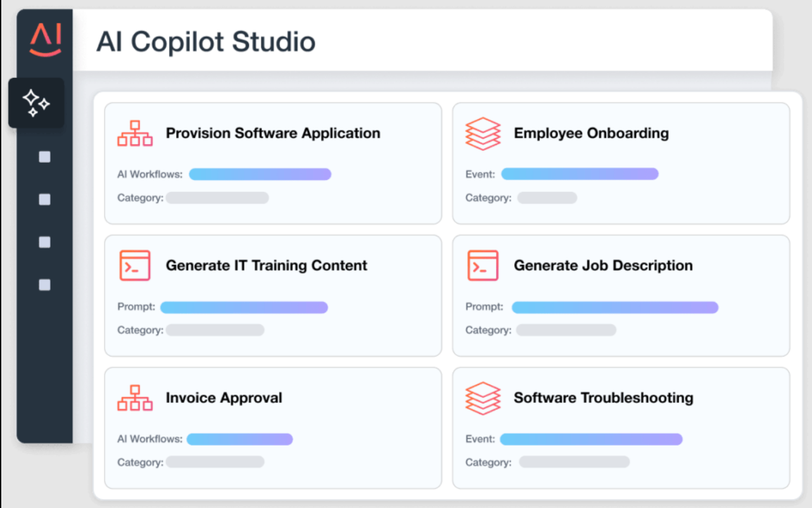Click the workflow icon on Provision Software Application
Screen dimensions: 812x508
point(135,133)
